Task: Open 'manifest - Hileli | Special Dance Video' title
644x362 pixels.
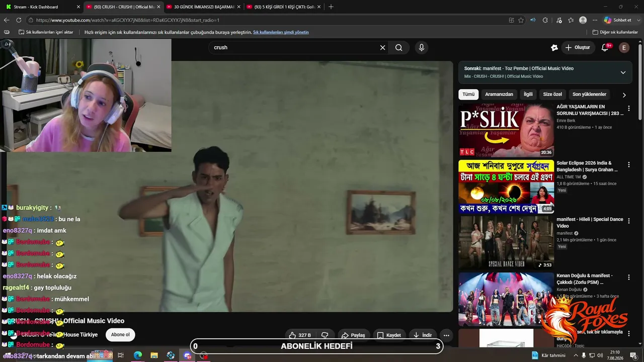Action: click(590, 223)
